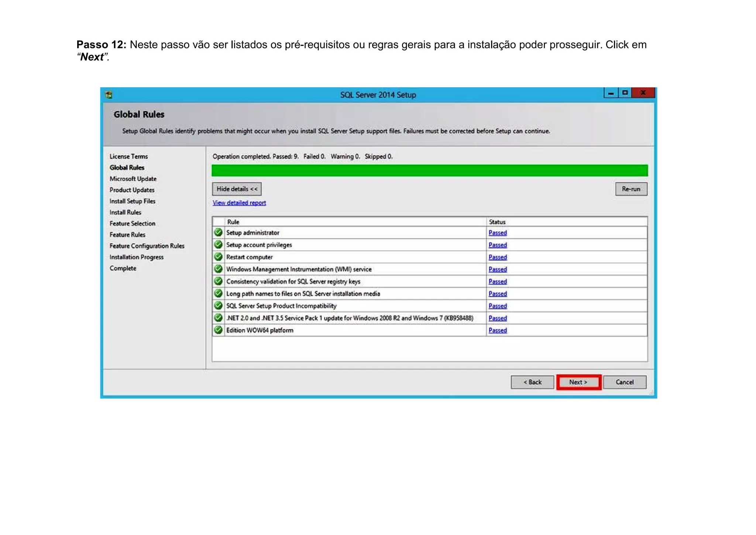Close the SQL Server 2014 Setup window

pyautogui.click(x=643, y=93)
